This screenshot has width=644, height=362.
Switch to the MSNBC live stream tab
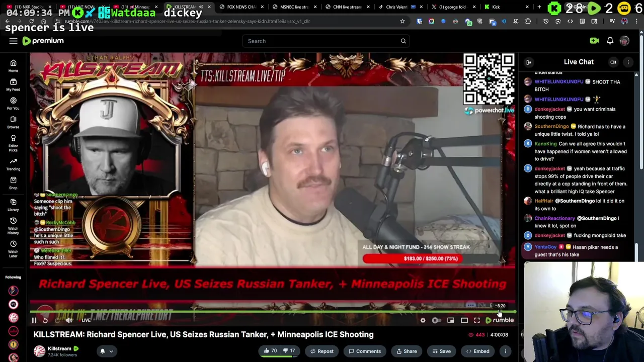click(294, 7)
